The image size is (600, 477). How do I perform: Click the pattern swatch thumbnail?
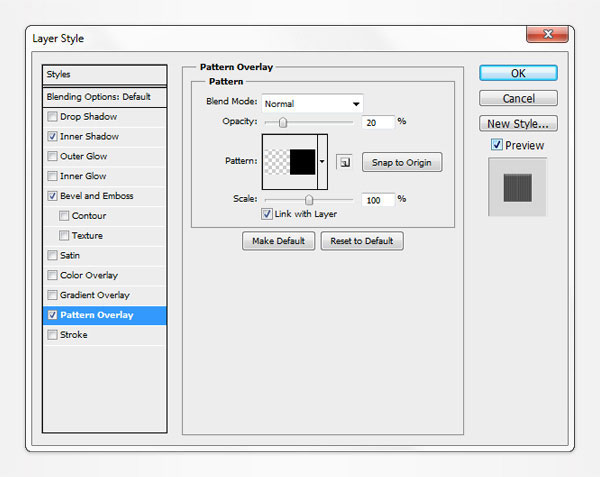coord(289,161)
